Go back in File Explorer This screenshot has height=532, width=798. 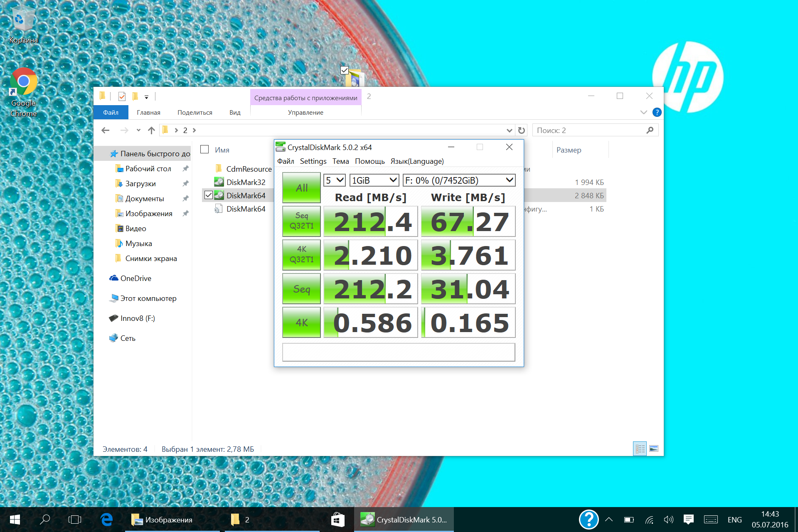point(106,131)
